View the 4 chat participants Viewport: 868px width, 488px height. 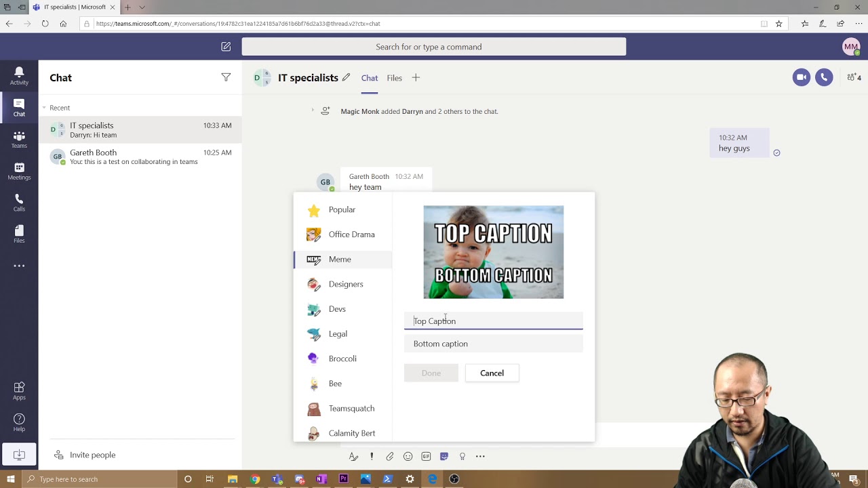(x=854, y=77)
